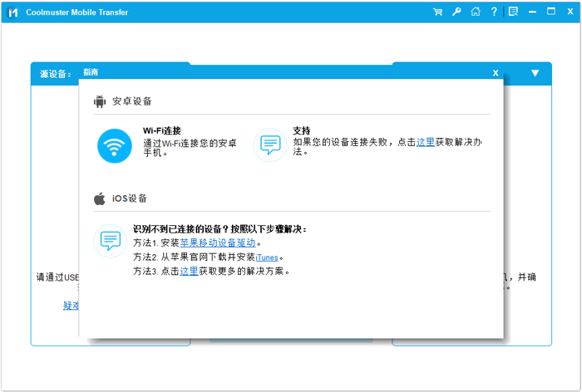Open the shopping cart purchase icon
This screenshot has height=392, width=582.
438,12
